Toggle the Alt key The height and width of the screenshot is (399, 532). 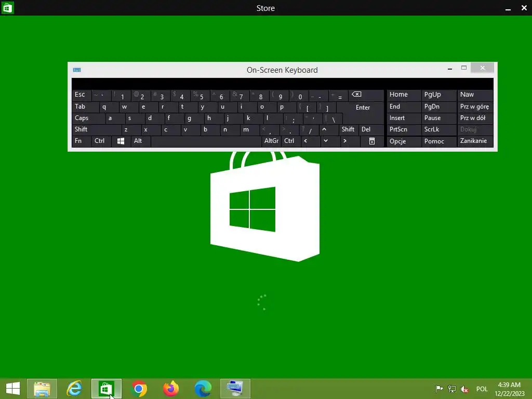click(x=140, y=141)
